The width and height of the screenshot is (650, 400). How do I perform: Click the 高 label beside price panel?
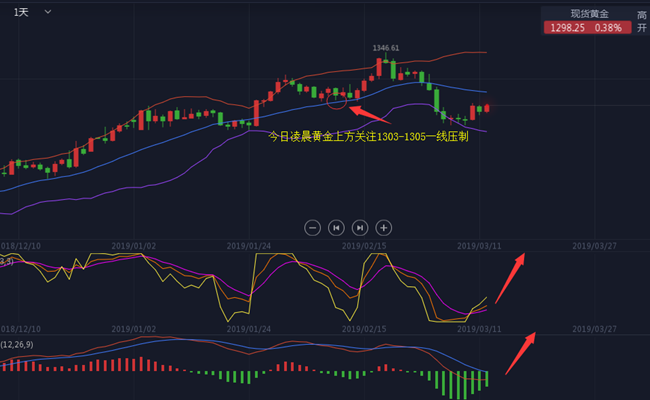click(x=642, y=15)
